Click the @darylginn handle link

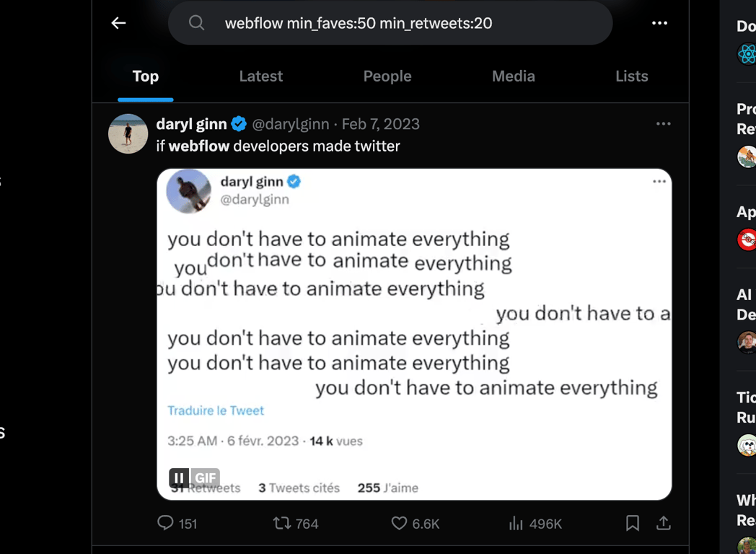291,124
